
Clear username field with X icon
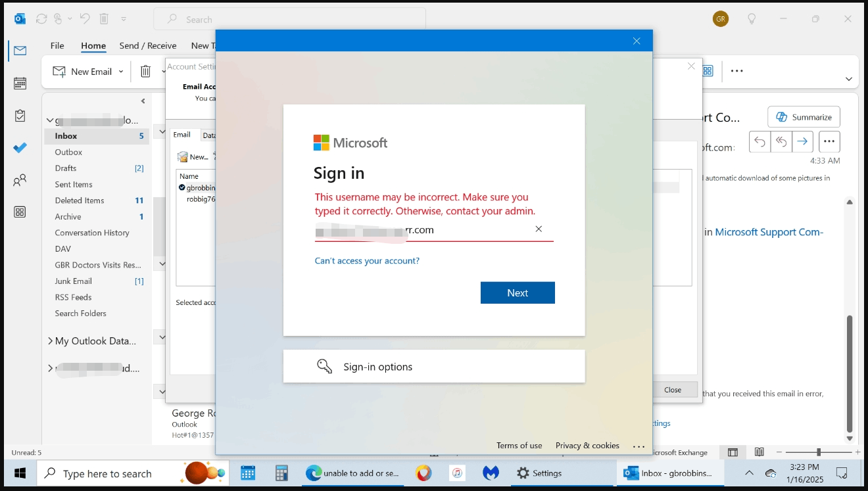tap(539, 229)
